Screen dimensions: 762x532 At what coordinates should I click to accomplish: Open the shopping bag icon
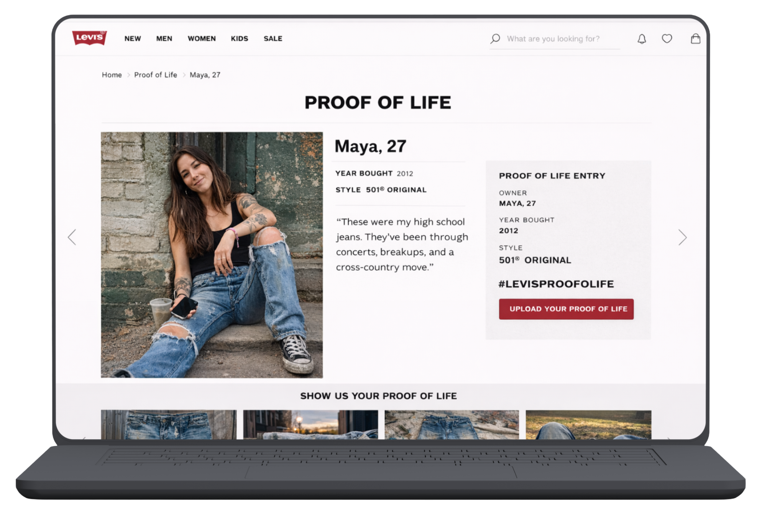pos(695,38)
